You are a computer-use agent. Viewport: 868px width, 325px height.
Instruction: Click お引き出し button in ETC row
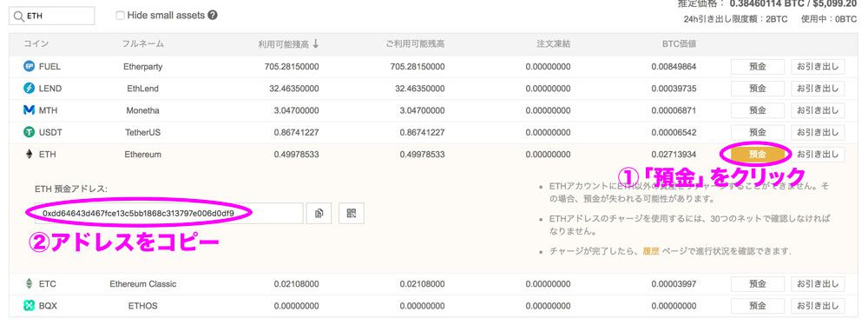pos(818,284)
